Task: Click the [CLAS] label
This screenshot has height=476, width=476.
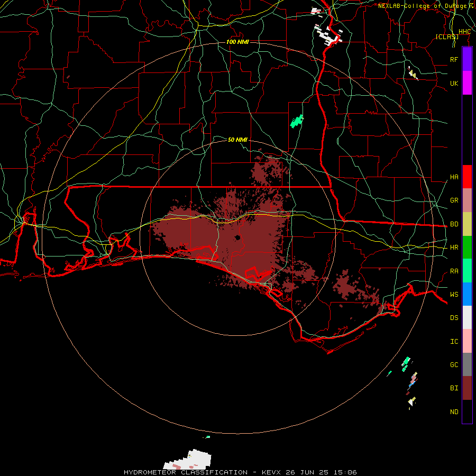Action: pyautogui.click(x=447, y=36)
